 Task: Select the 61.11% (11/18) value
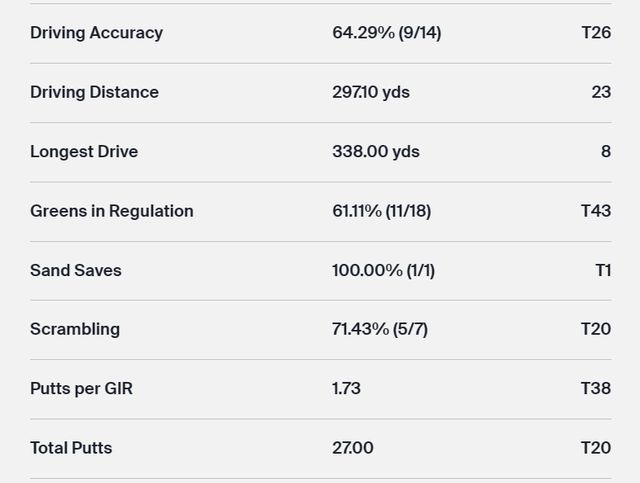coord(381,211)
